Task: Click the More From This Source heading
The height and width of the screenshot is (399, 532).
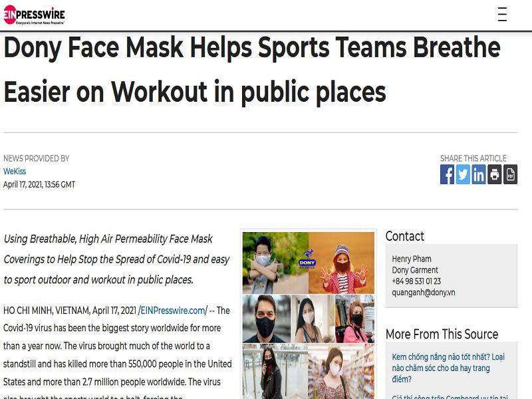Action: click(442, 334)
